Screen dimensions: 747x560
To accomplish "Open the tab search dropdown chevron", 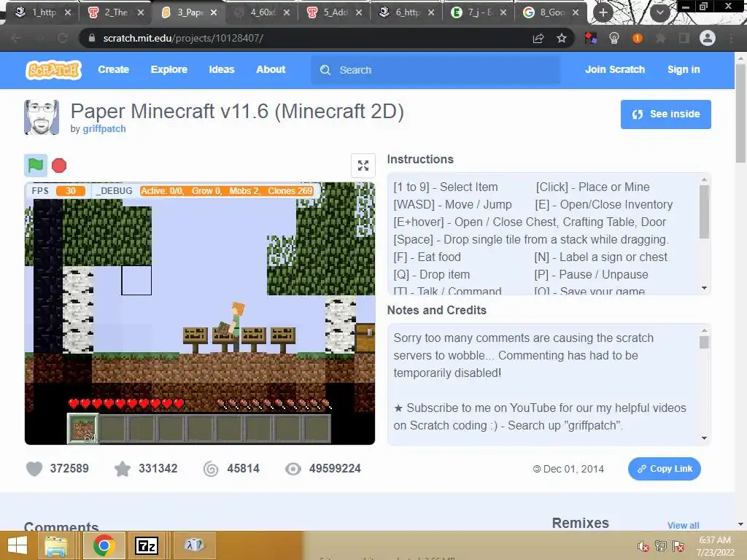I will coord(659,12).
